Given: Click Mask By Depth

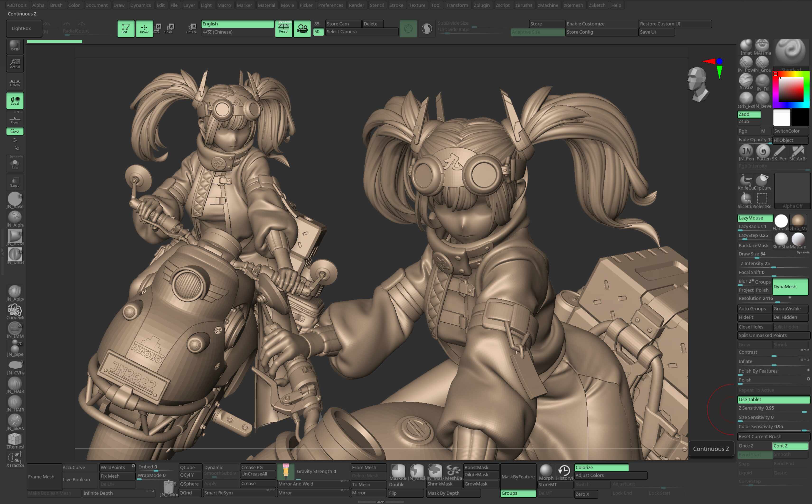Looking at the screenshot, I should point(453,493).
